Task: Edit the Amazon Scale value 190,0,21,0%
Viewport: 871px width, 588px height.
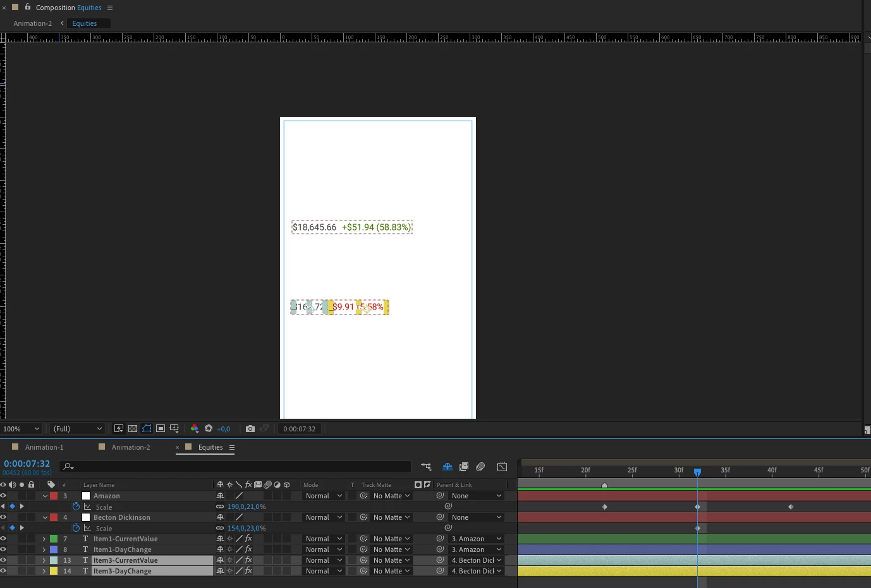Action: pyautogui.click(x=247, y=507)
